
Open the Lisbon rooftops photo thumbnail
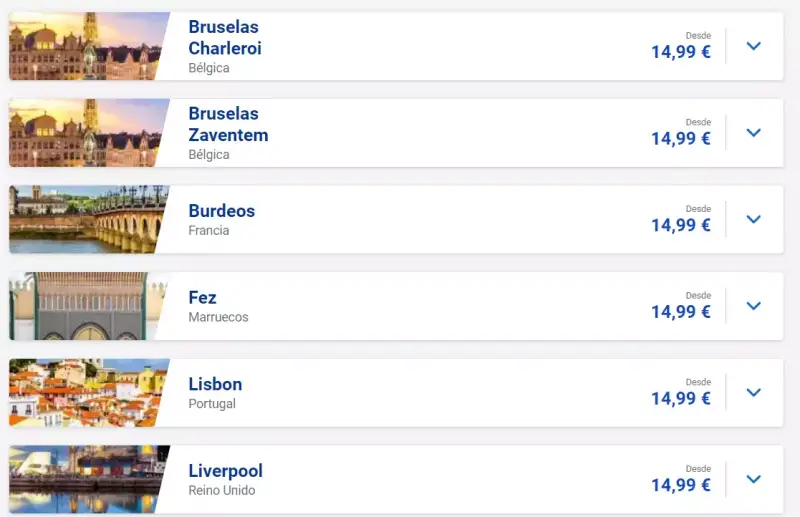[x=86, y=392]
